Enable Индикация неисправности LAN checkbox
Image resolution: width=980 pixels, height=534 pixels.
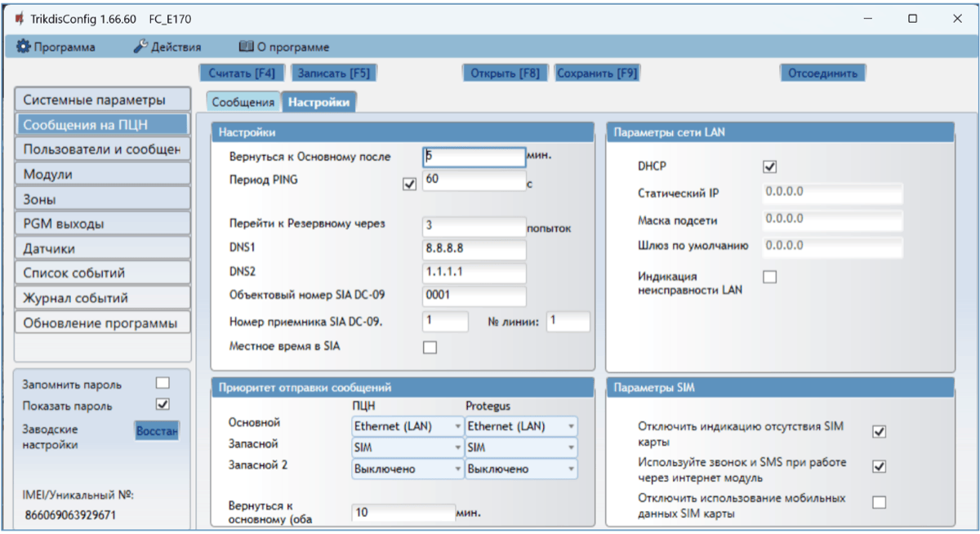point(769,278)
